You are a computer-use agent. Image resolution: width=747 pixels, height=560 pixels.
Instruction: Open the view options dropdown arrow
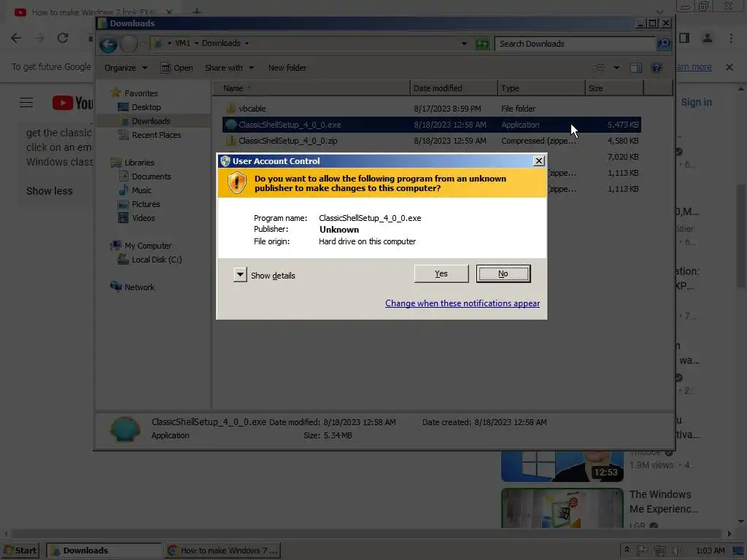point(616,68)
